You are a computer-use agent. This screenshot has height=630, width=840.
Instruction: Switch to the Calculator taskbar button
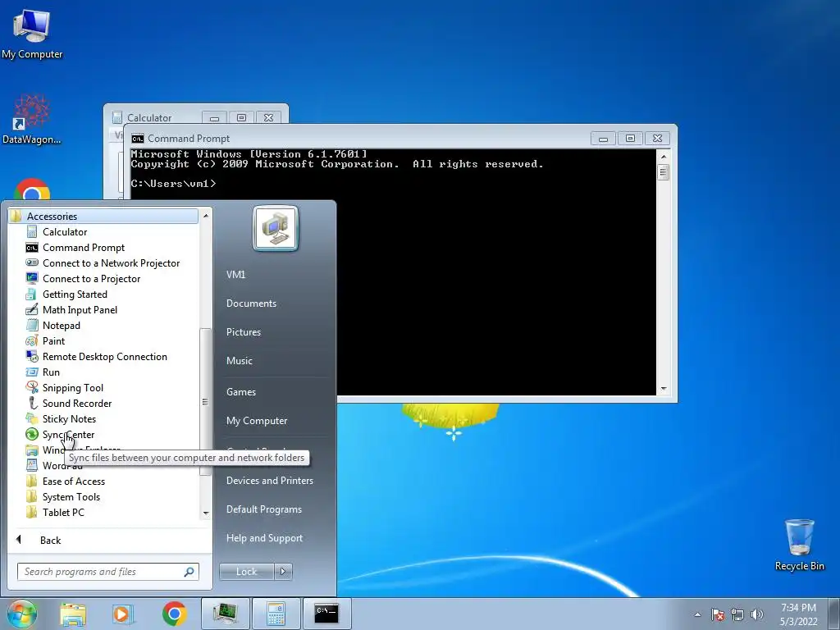tap(276, 614)
